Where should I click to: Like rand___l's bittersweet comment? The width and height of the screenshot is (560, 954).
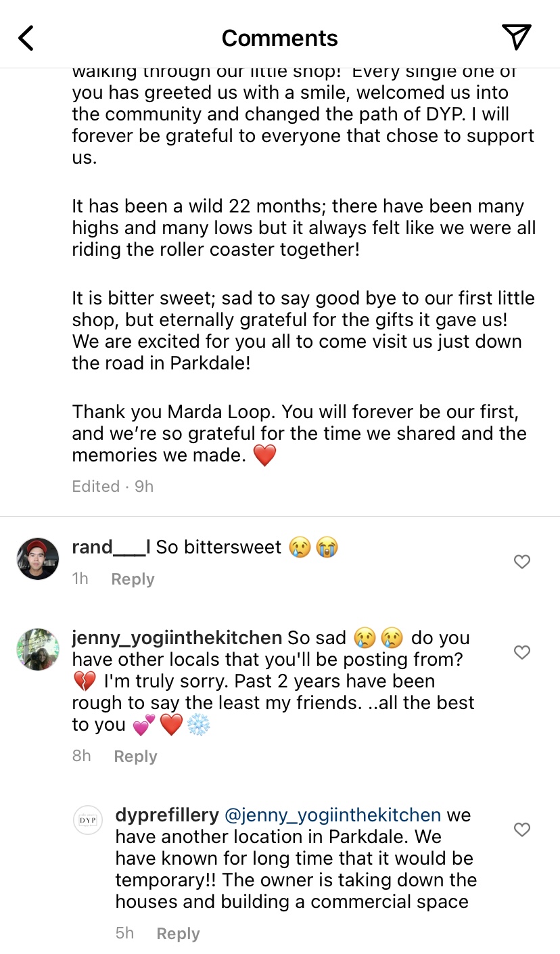coord(521,562)
